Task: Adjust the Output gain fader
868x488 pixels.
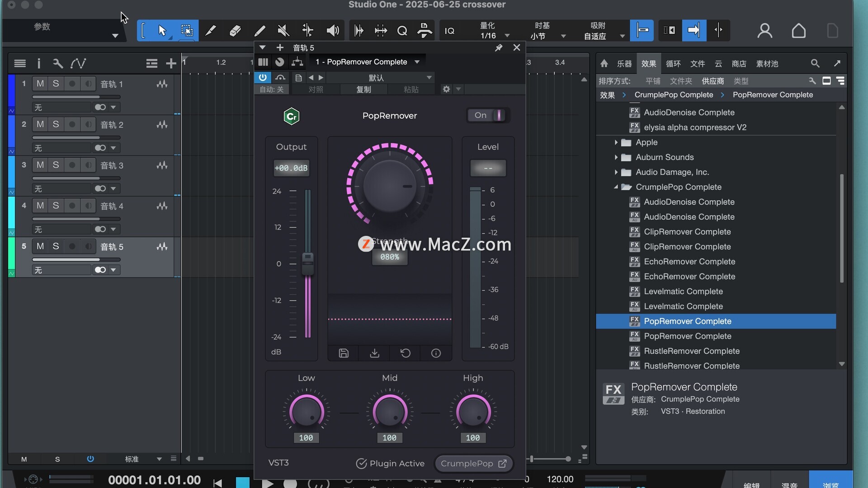Action: [307, 264]
